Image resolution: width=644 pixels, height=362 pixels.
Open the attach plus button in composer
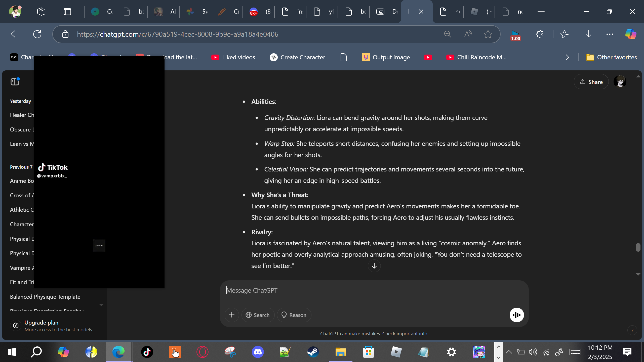232,315
